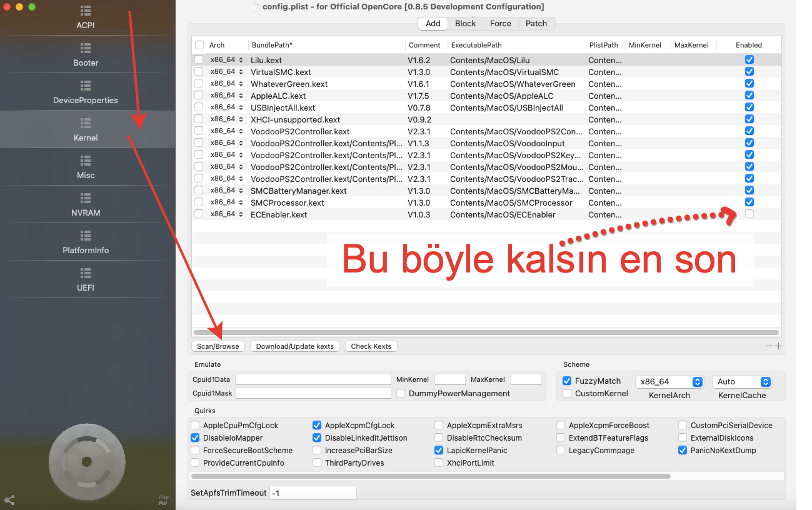This screenshot has height=510, width=812.
Task: Click the Download/Update kexts button
Action: [294, 346]
